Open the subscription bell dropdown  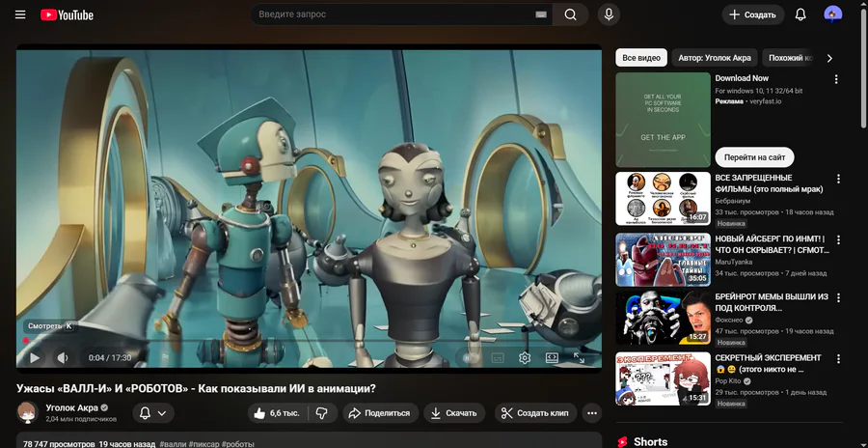(x=153, y=413)
